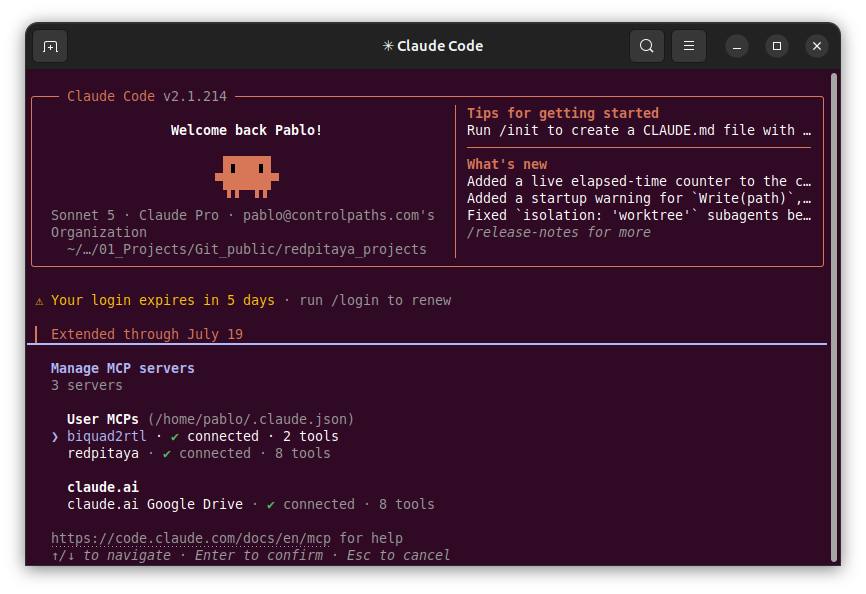Open the code.claude.com MCP docs link
Viewport: 866px width, 594px height.
191,538
